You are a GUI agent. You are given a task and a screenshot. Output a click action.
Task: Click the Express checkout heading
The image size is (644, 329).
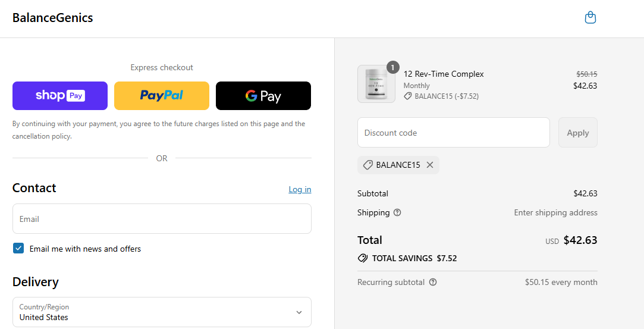162,67
